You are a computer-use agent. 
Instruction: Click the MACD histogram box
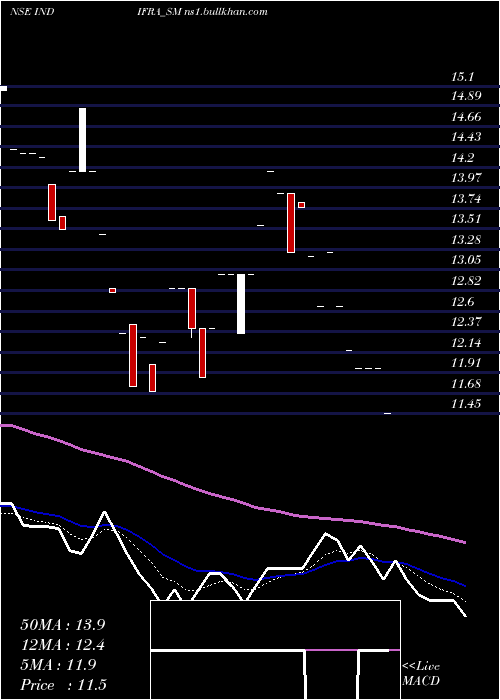[275, 650]
